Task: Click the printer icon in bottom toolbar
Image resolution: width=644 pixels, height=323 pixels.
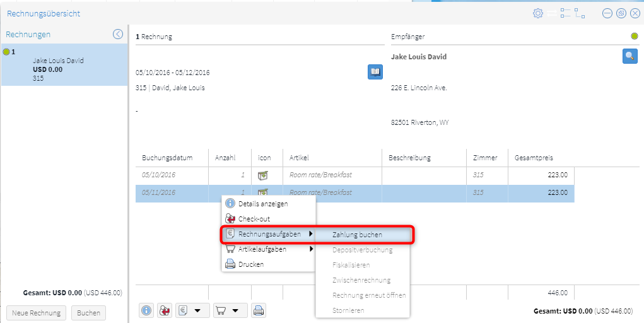Action: point(258,310)
